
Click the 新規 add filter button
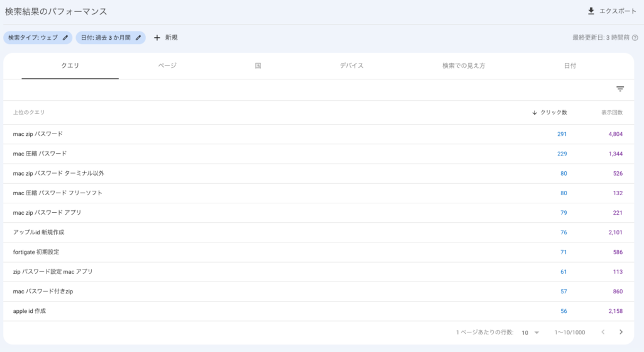tap(165, 38)
